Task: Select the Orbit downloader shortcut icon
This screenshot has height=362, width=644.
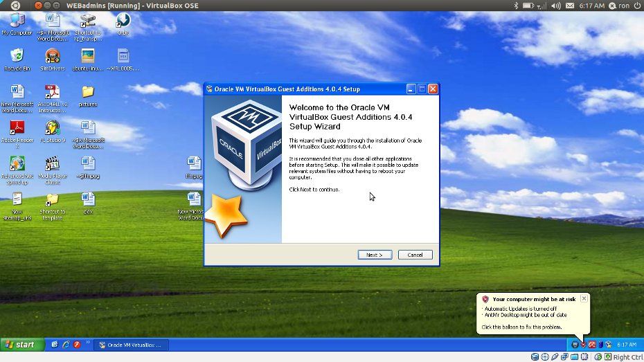Action: (x=123, y=24)
